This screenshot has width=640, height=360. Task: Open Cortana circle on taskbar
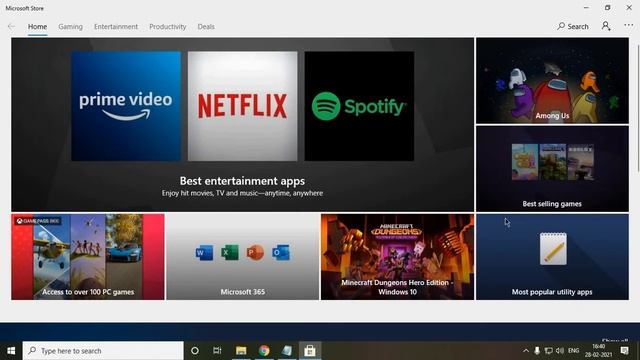click(x=195, y=351)
